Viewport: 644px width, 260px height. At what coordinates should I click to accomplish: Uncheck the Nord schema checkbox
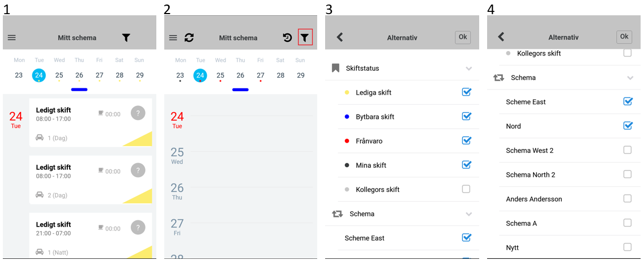(628, 125)
